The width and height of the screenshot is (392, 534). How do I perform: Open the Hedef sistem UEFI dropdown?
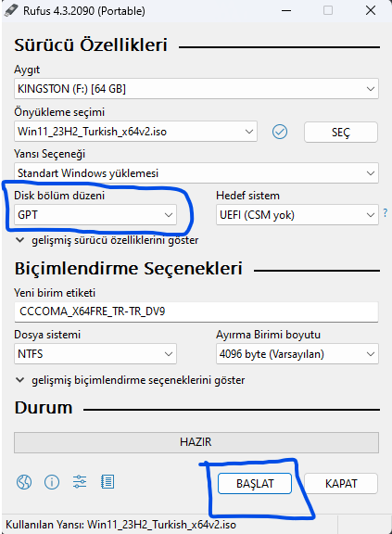297,214
